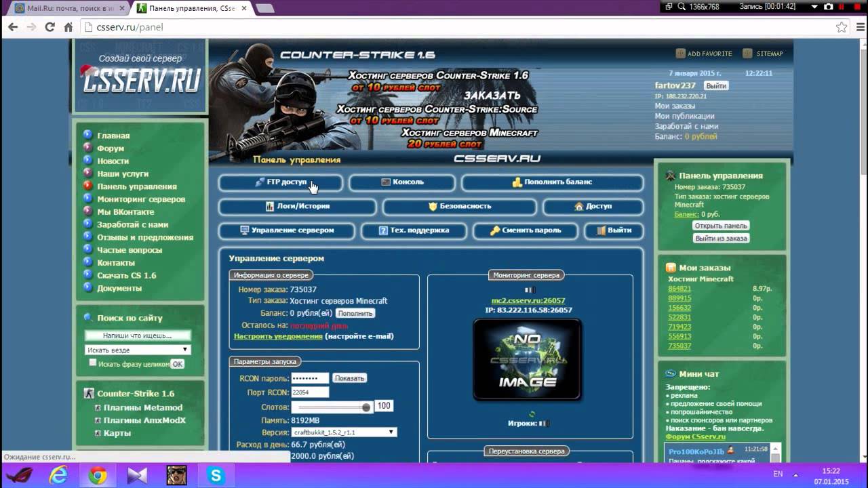Go to Главная in left menu

(113, 136)
